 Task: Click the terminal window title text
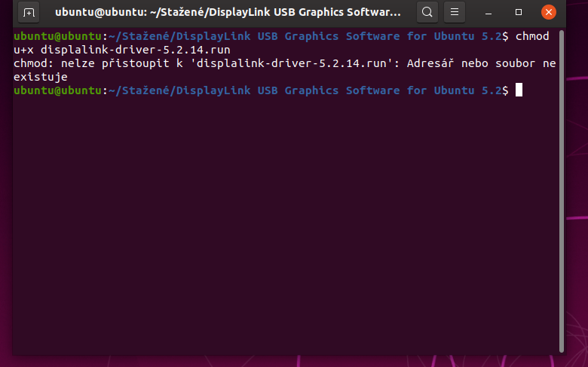point(228,12)
